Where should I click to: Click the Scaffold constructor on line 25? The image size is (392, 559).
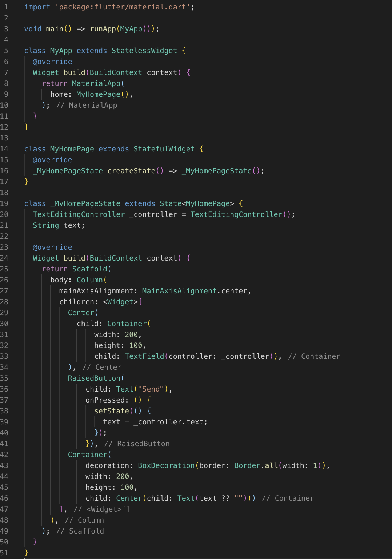click(89, 269)
